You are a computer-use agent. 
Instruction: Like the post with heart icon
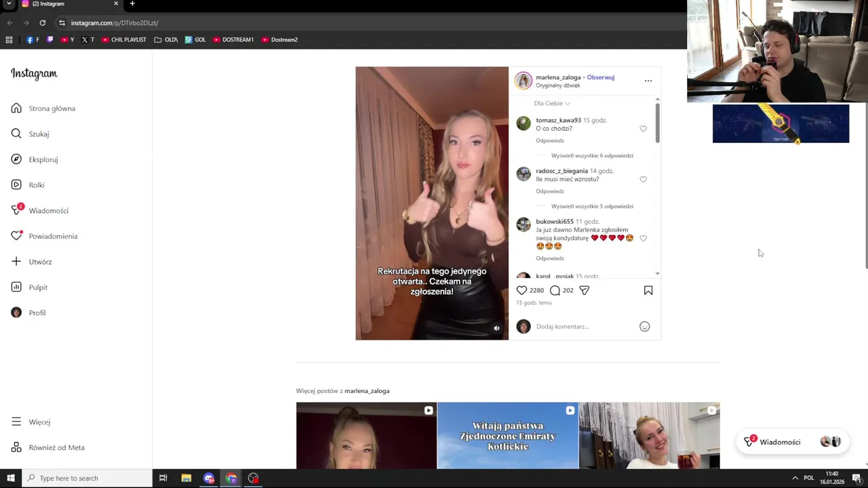[x=521, y=290]
